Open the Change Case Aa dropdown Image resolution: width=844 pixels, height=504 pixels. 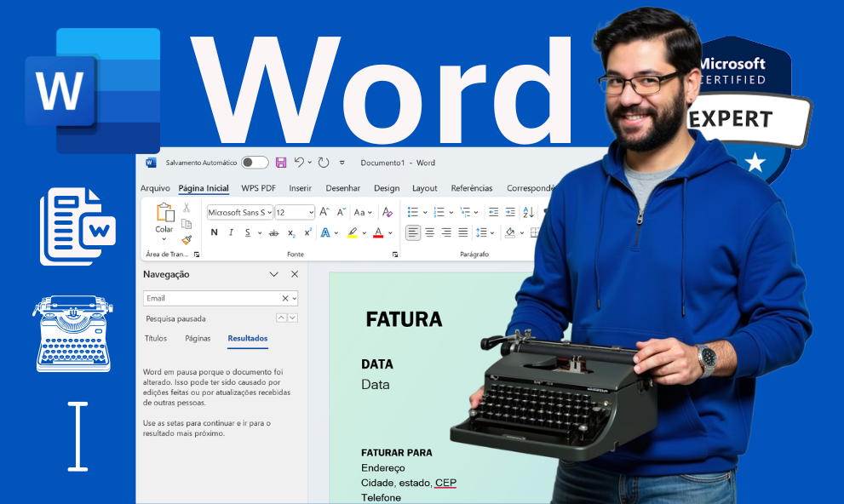363,212
